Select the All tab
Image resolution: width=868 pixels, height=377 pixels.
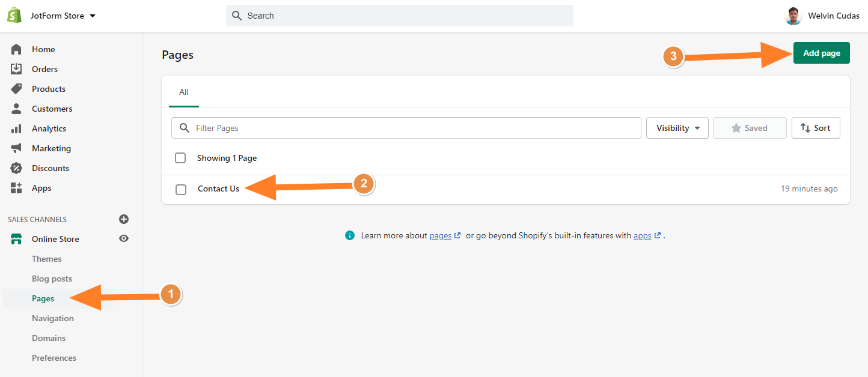[184, 92]
